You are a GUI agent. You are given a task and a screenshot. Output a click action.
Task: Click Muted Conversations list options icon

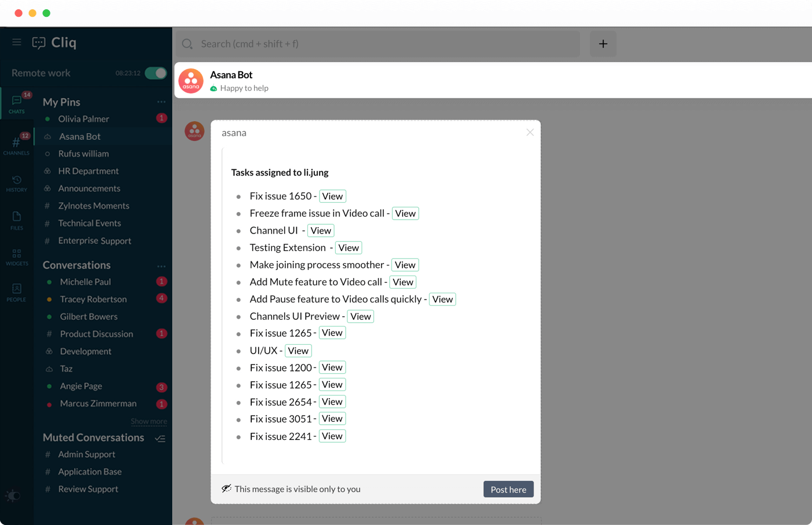click(x=161, y=439)
